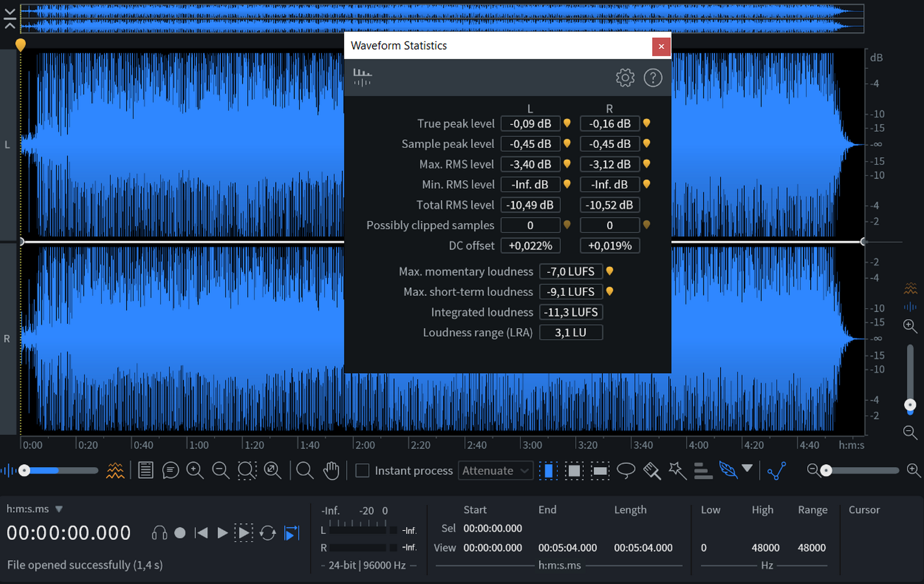The image size is (924, 584).
Task: Open the Attenuate mode dropdown
Action: pyautogui.click(x=495, y=471)
